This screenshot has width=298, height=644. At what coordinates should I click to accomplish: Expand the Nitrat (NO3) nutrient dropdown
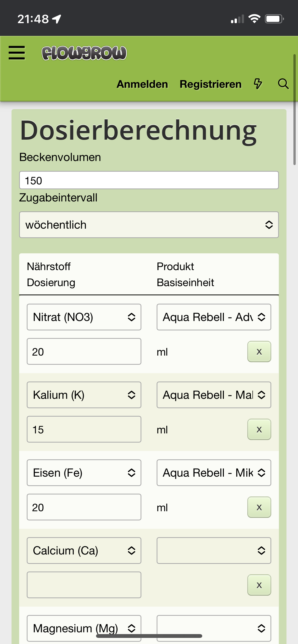point(84,317)
